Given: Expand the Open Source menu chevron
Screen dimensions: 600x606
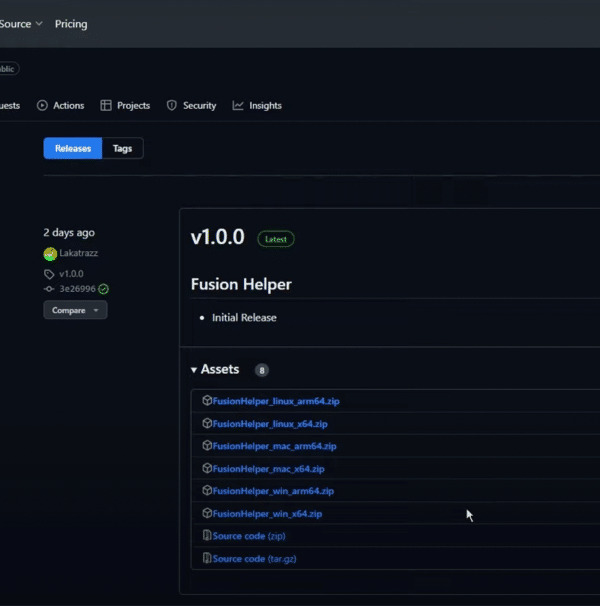Looking at the screenshot, I should point(39,24).
